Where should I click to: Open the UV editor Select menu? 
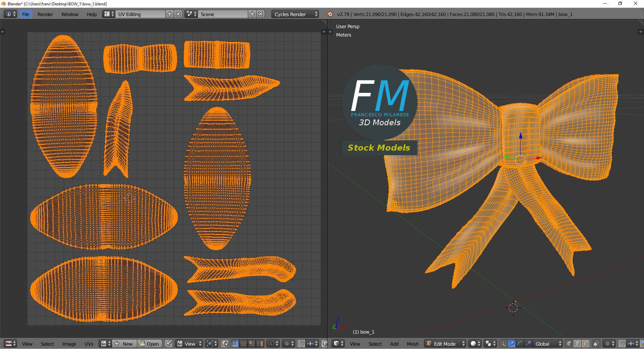point(47,344)
